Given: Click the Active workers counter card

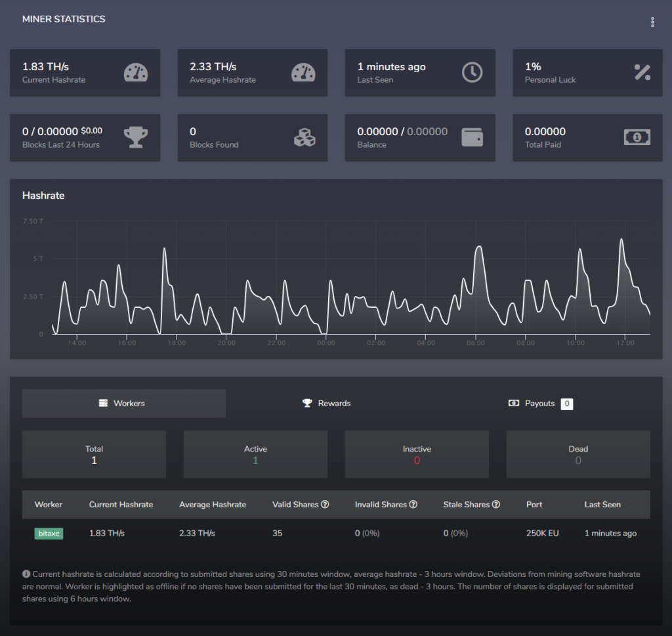Looking at the screenshot, I should tap(255, 454).
